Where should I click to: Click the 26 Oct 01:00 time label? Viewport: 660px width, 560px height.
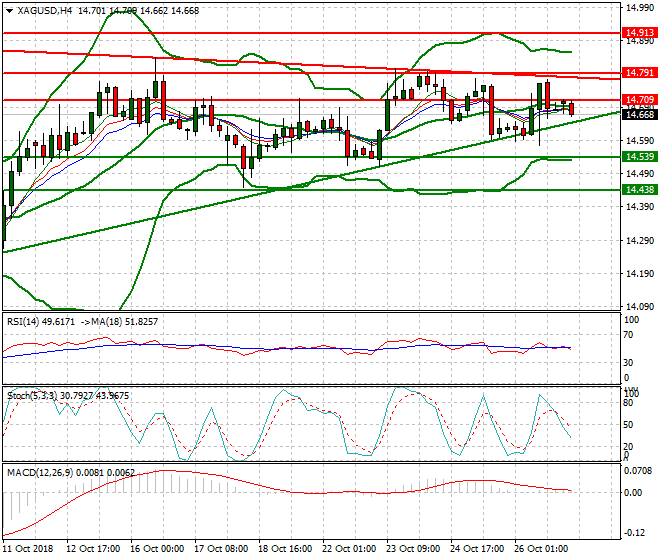coord(541,549)
